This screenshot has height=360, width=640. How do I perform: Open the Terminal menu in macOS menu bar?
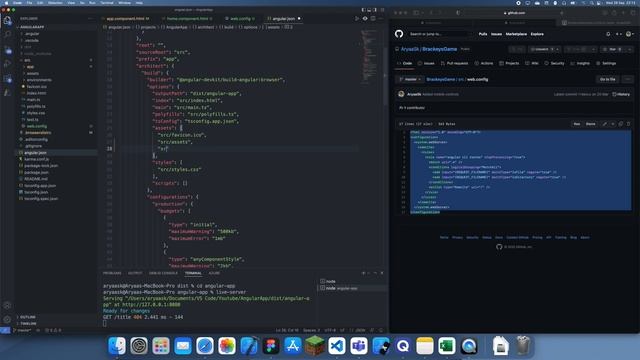coord(107,2)
